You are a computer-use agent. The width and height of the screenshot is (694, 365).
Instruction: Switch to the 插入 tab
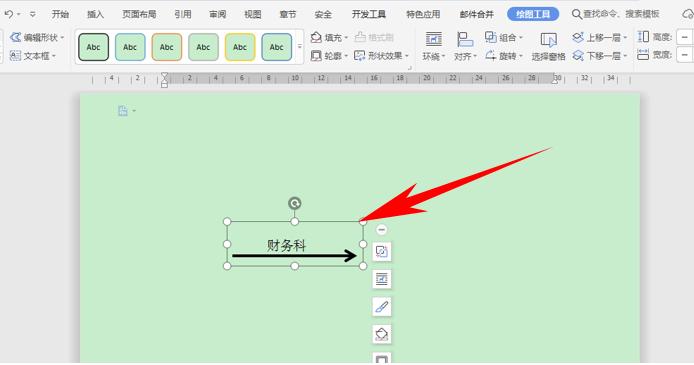[x=95, y=14]
